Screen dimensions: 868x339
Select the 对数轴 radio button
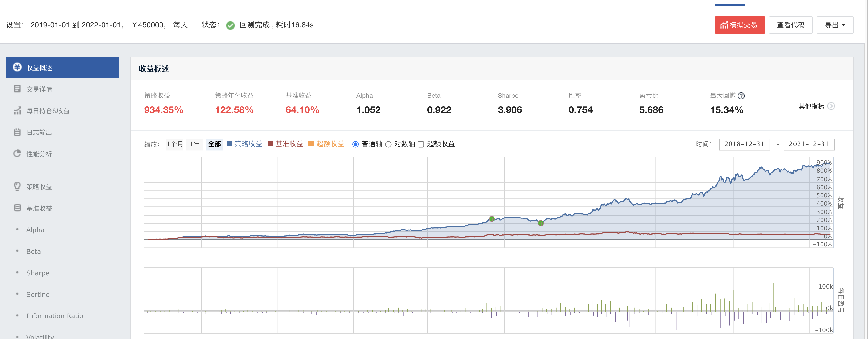(388, 144)
